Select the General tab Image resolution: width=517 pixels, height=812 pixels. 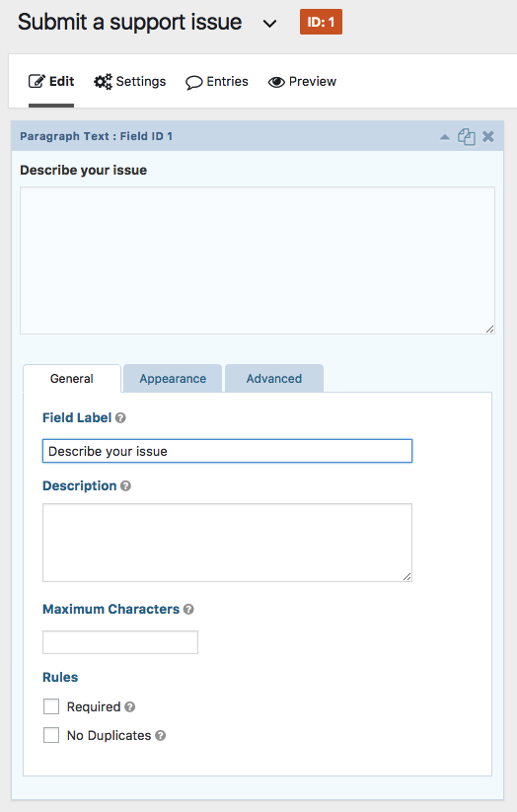pyautogui.click(x=71, y=379)
